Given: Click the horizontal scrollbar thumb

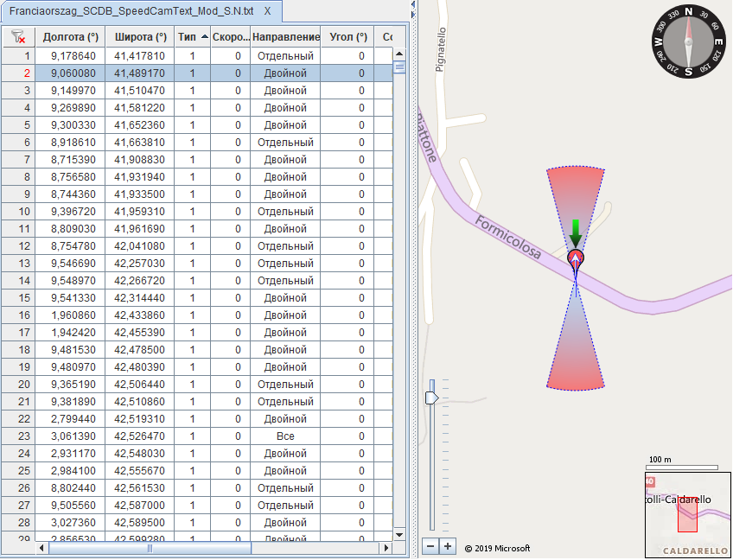Looking at the screenshot, I should point(150,548).
